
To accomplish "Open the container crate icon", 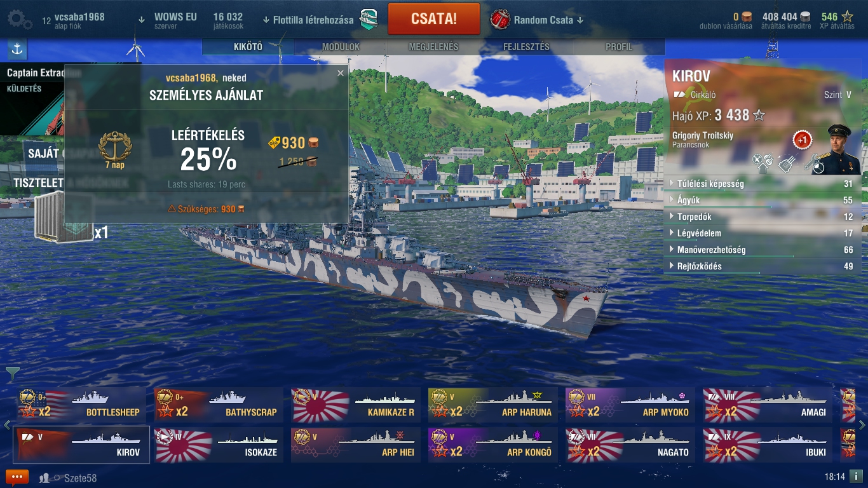I will (x=62, y=216).
